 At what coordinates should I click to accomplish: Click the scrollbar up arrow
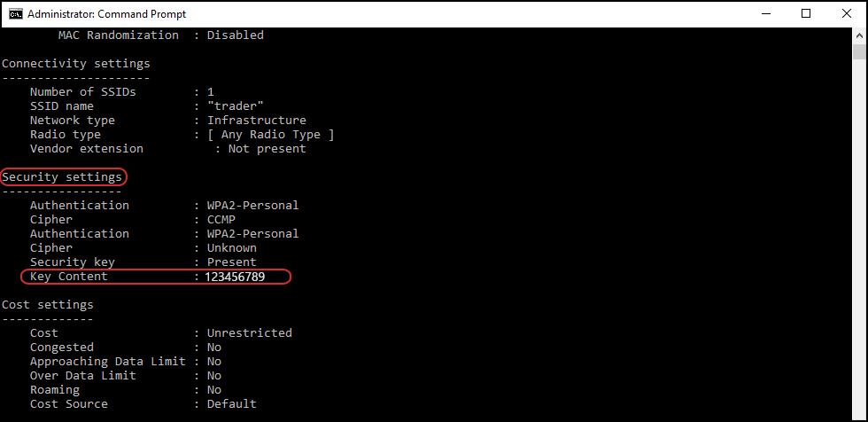859,35
